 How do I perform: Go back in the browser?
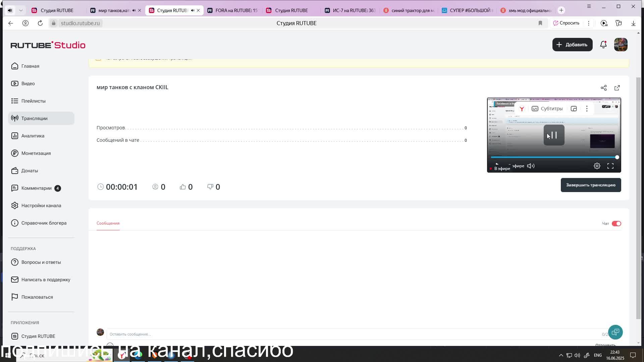(11, 23)
